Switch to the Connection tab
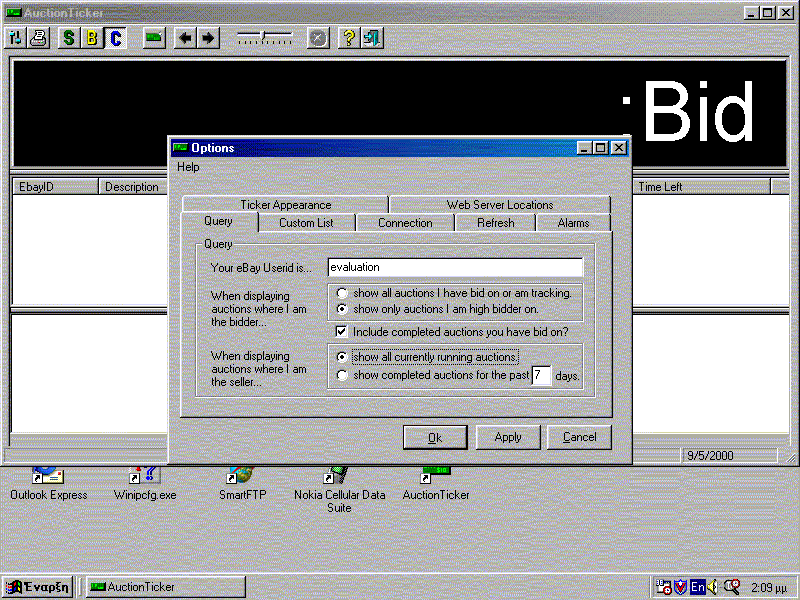The image size is (800, 600). (x=405, y=223)
